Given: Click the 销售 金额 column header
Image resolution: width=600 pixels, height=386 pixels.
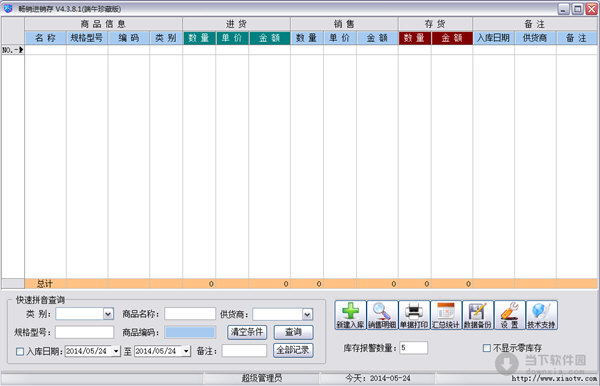Looking at the screenshot, I should [377, 38].
